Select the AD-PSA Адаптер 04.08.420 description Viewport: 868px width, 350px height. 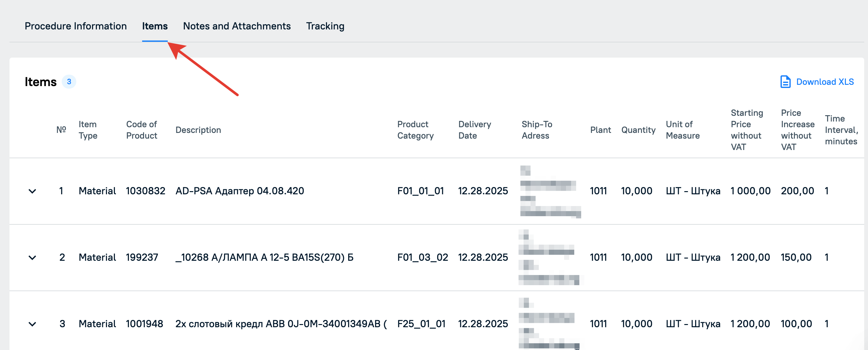click(x=240, y=191)
